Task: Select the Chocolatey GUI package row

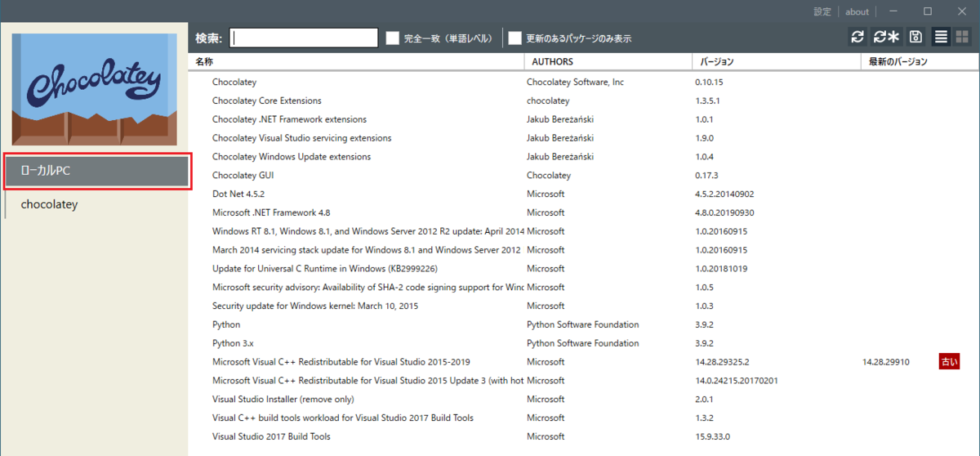Action: pyautogui.click(x=584, y=175)
